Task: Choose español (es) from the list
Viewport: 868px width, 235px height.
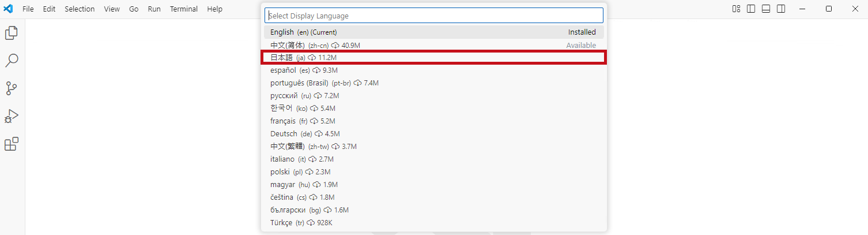Action: tap(434, 70)
